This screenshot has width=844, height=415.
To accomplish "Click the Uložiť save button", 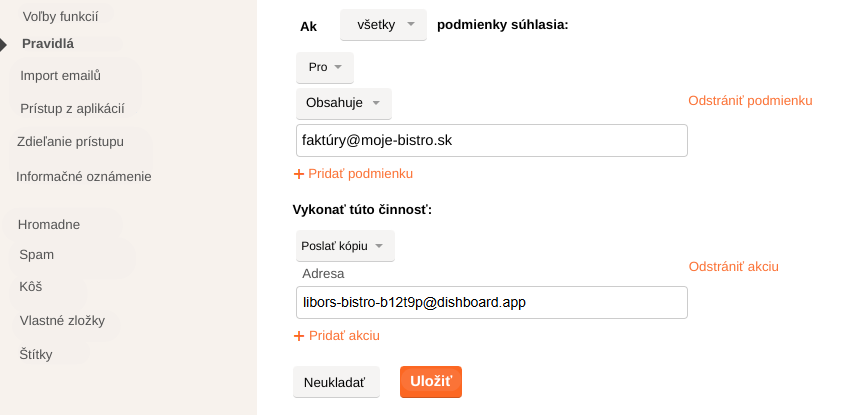I will pos(430,381).
